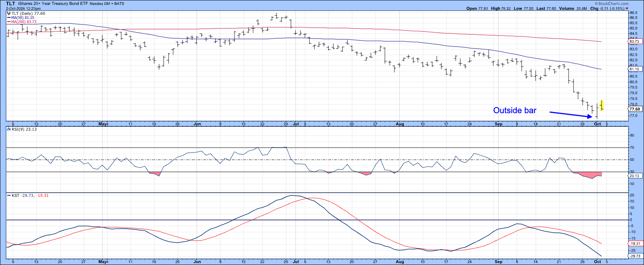Click the small icon before RSI(9)
Viewport: 644px width, 265px height.
9,129
